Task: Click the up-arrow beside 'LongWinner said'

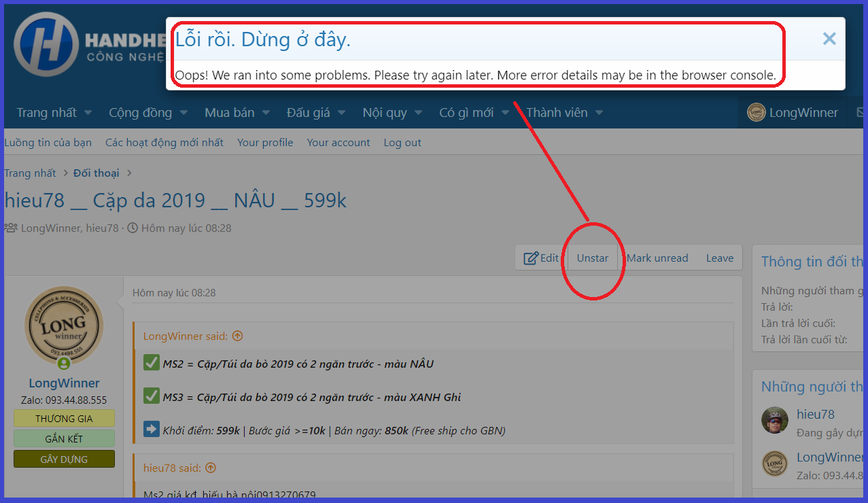Action: pyautogui.click(x=237, y=336)
